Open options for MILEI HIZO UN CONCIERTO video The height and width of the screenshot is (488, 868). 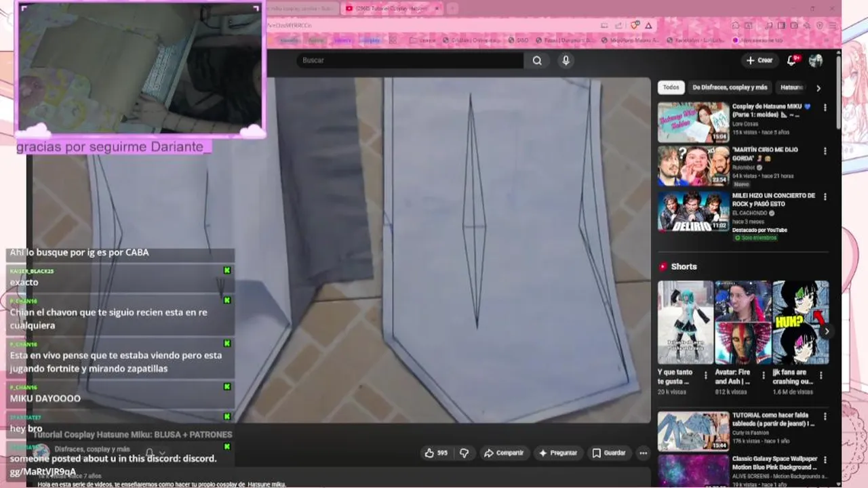coord(825,197)
